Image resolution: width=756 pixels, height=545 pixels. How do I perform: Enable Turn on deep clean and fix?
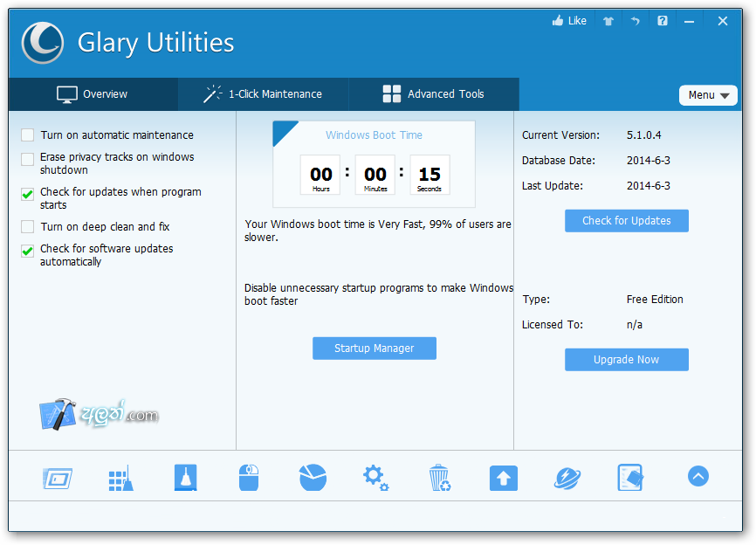point(27,227)
